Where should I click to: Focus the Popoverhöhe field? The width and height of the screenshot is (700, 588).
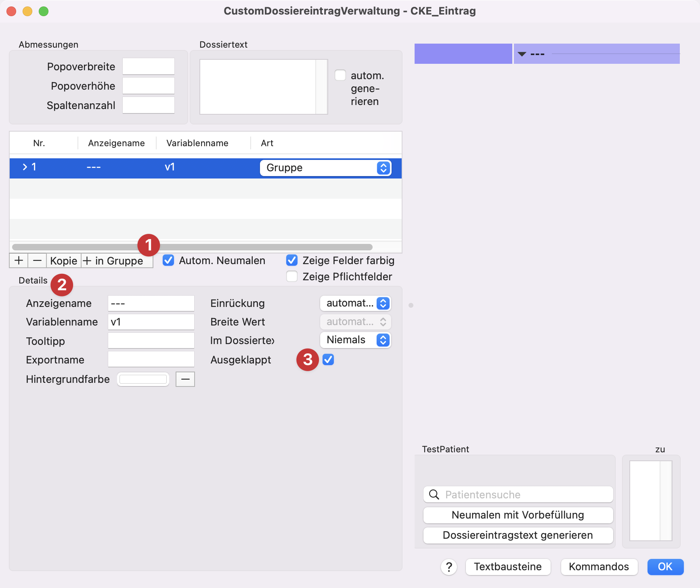pos(149,86)
